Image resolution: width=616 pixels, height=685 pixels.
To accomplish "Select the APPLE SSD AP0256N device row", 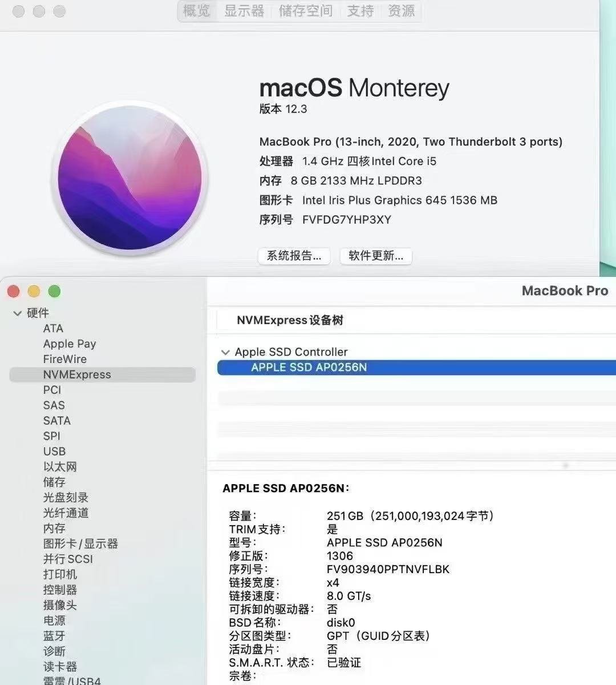I will (x=416, y=368).
